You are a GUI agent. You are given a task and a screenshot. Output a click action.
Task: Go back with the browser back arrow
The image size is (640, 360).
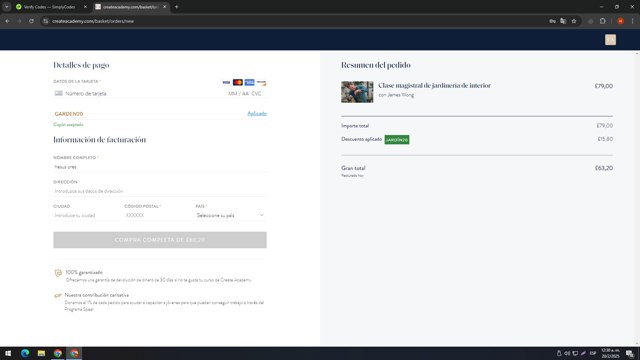click(8, 21)
